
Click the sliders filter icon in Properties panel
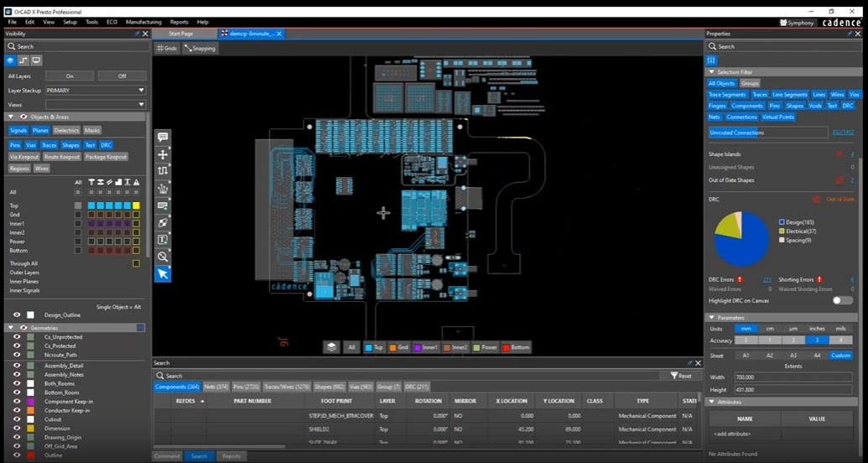click(711, 60)
